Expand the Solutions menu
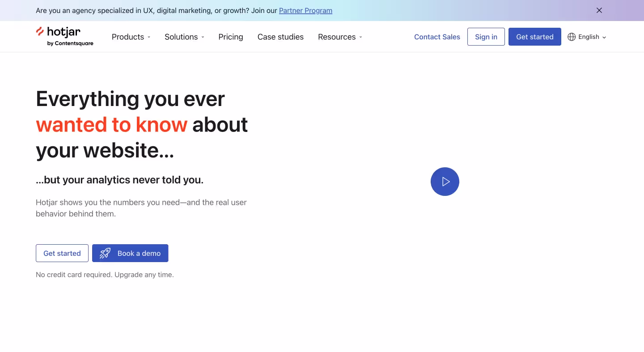This screenshot has height=352, width=644. pos(184,37)
